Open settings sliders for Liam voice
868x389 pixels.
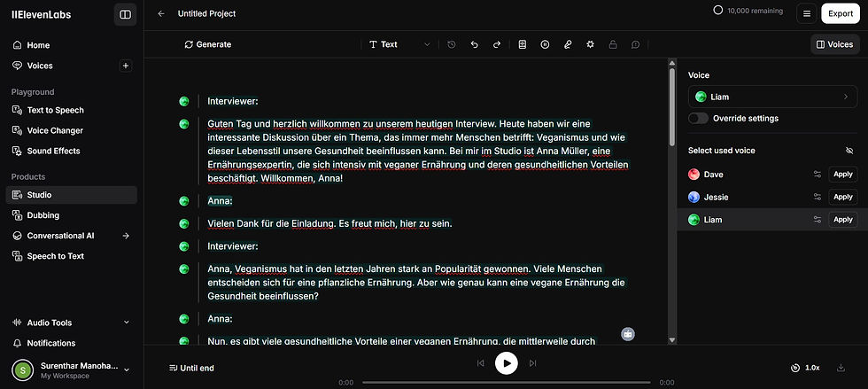click(817, 220)
